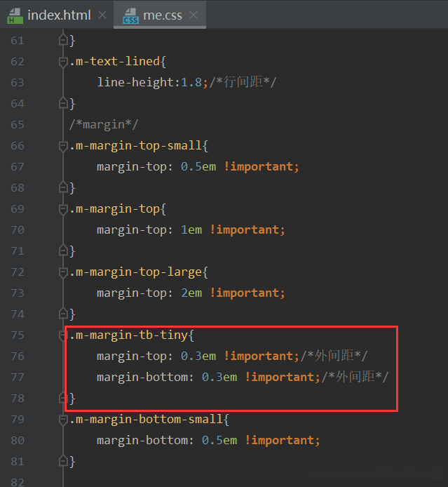Click the .m-margin-top{ selector on line 69
The width and height of the screenshot is (448, 487).
pyautogui.click(x=118, y=209)
